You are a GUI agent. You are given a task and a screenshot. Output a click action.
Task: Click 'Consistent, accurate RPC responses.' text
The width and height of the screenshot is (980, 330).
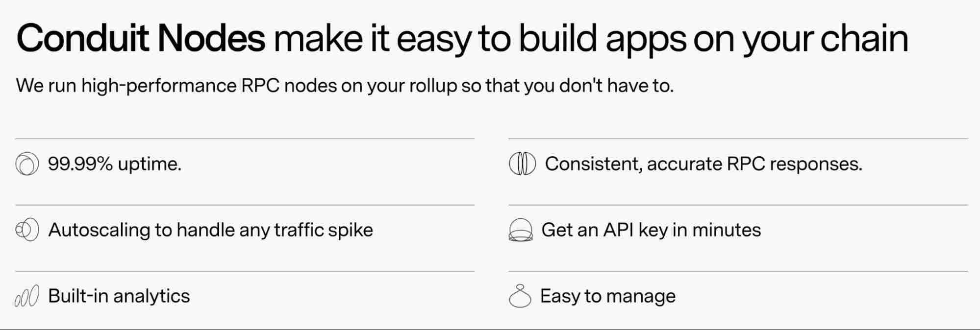click(x=704, y=164)
